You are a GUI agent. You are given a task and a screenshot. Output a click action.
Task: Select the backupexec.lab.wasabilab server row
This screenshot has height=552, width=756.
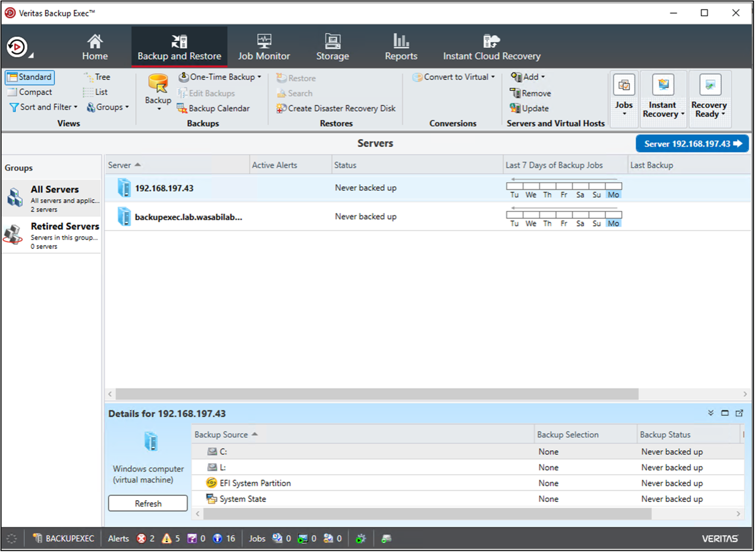point(428,217)
